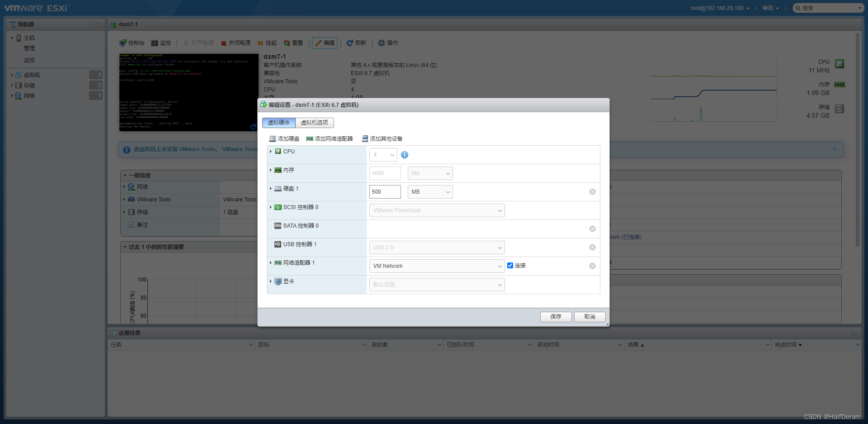The image size is (868, 424).
Task: Remove network adapter 1 with its X icon
Action: pyautogui.click(x=592, y=266)
